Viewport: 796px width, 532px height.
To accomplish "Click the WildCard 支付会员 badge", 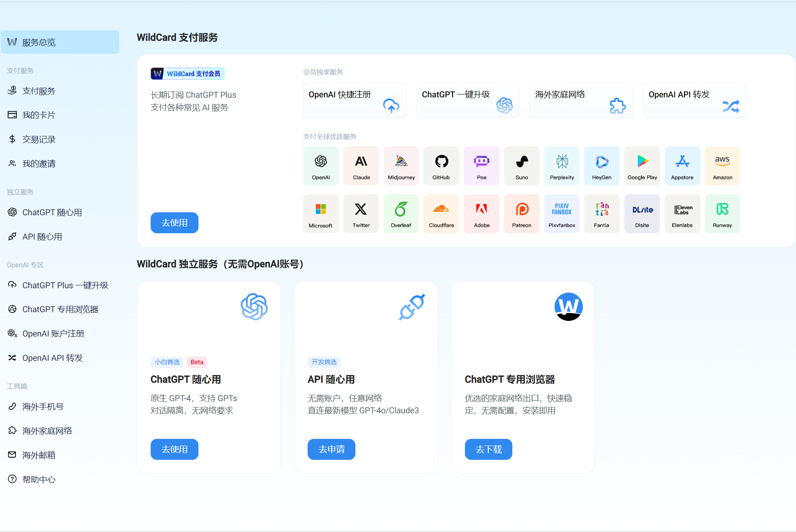I will (x=188, y=74).
